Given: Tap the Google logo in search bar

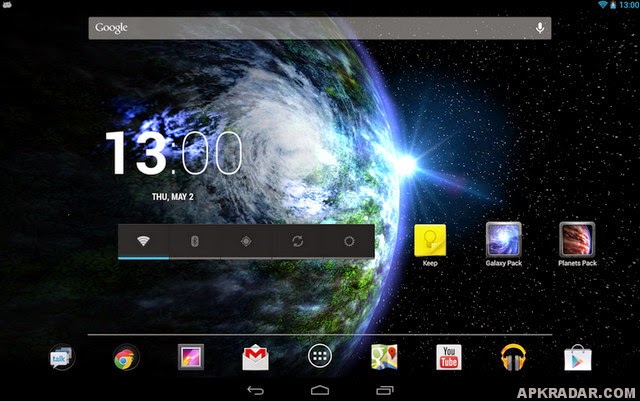Looking at the screenshot, I should 111,28.
